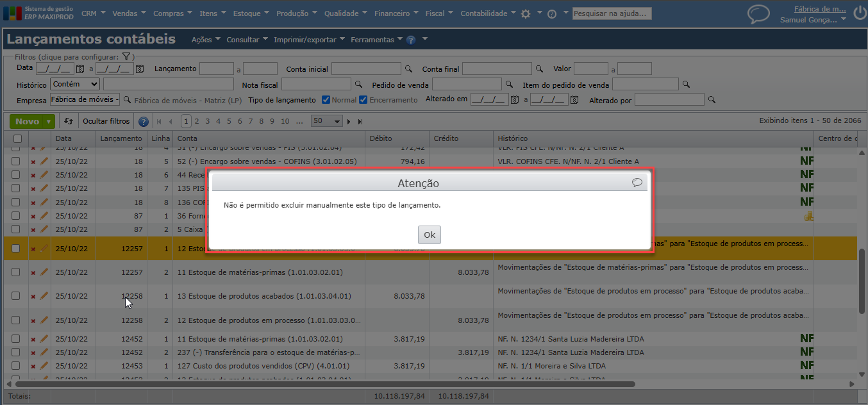Image resolution: width=868 pixels, height=405 pixels.
Task: Open the Fábrica de m... company link
Action: click(x=819, y=9)
